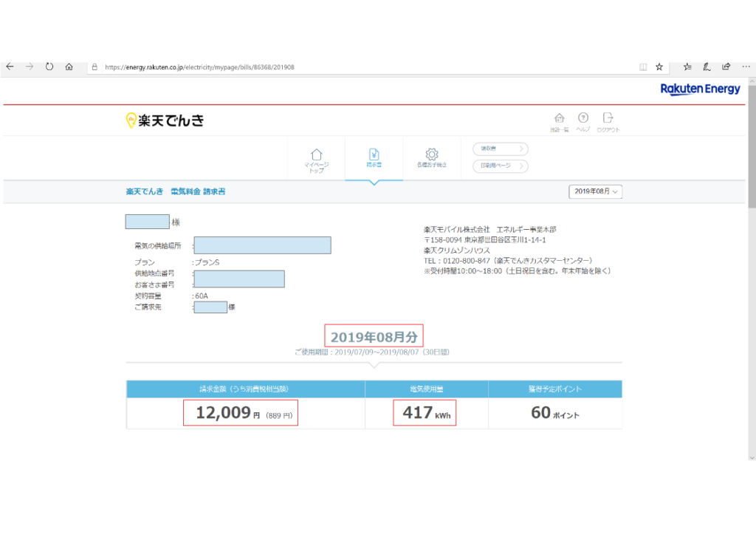The width and height of the screenshot is (756, 535).
Task: Toggle the browser reading view icon
Action: point(643,67)
